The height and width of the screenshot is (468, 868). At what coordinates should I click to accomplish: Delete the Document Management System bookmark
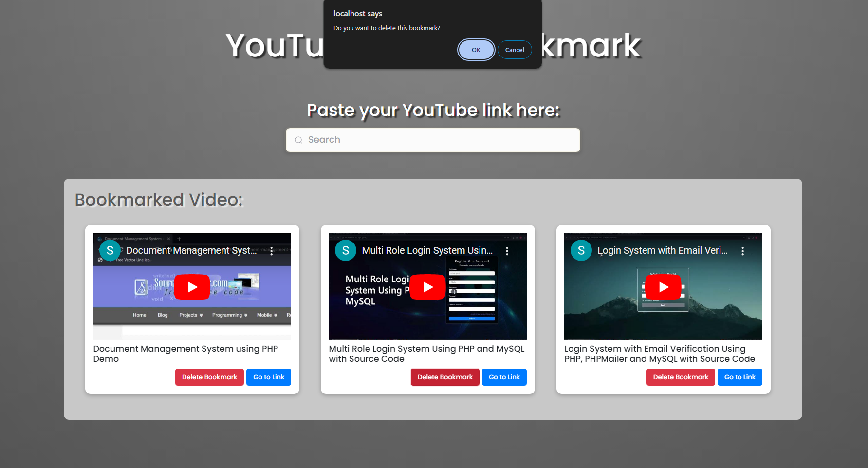(x=209, y=377)
